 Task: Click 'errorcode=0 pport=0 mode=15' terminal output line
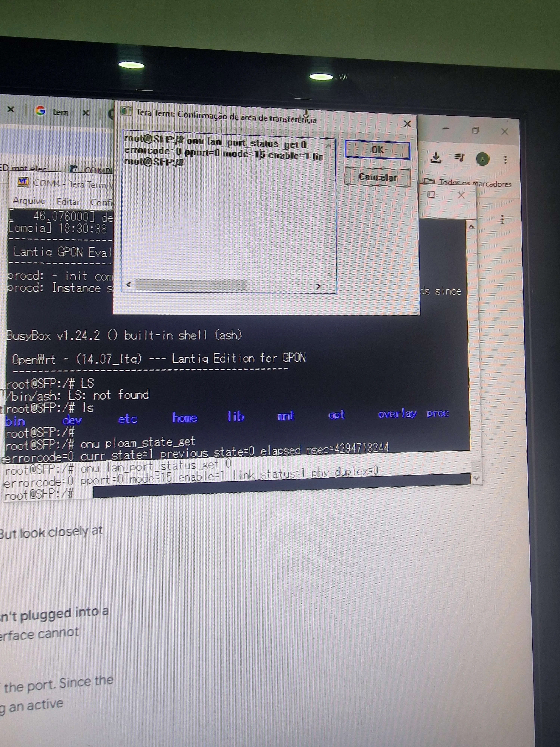click(191, 477)
